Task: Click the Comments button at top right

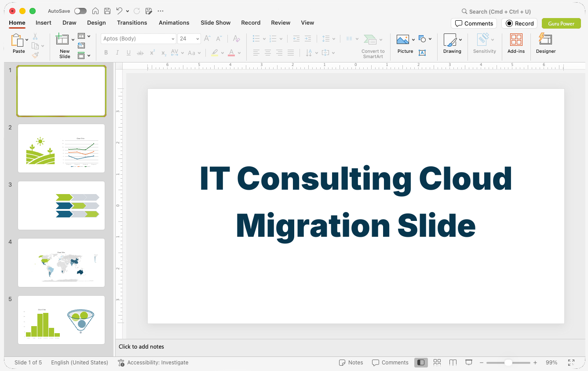Action: click(474, 24)
